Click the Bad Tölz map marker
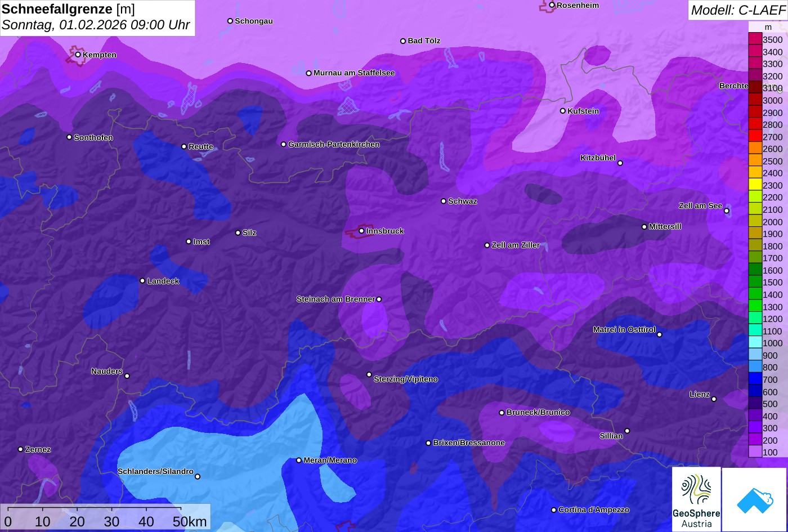788x532 pixels. pos(403,41)
